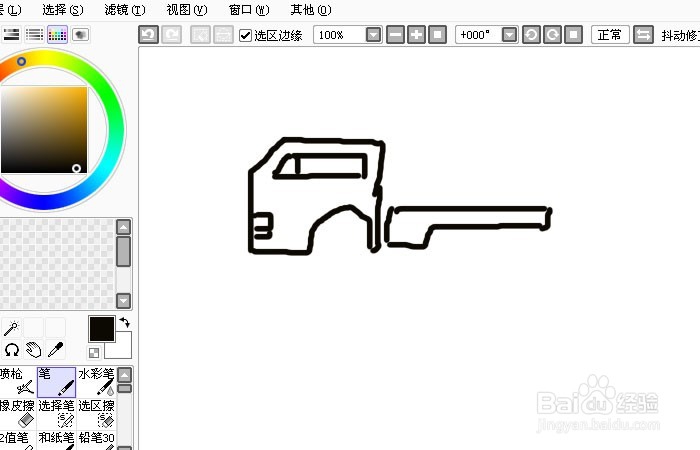Open the 选择(S) menu
The image size is (700, 450).
(63, 10)
